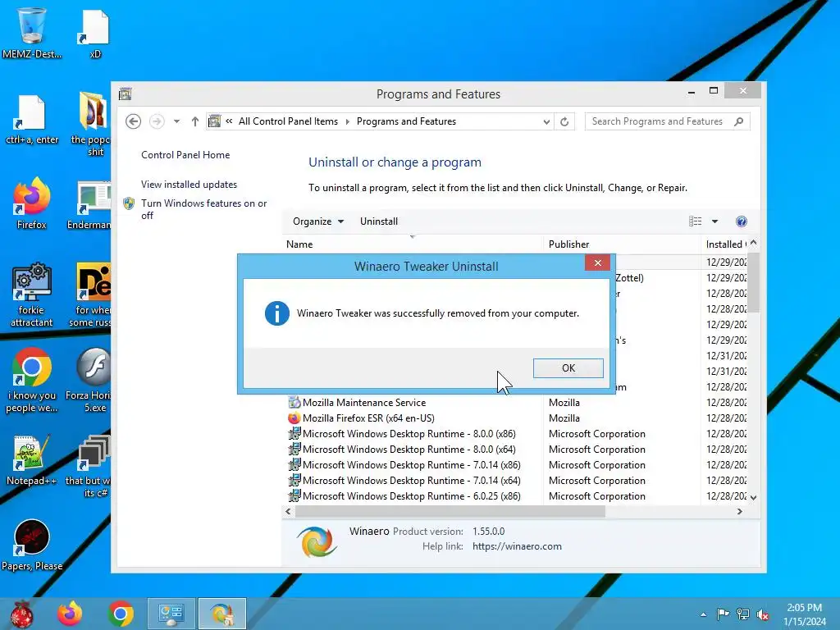Open the Forza Hori 5.exe Flash icon

pos(90,380)
